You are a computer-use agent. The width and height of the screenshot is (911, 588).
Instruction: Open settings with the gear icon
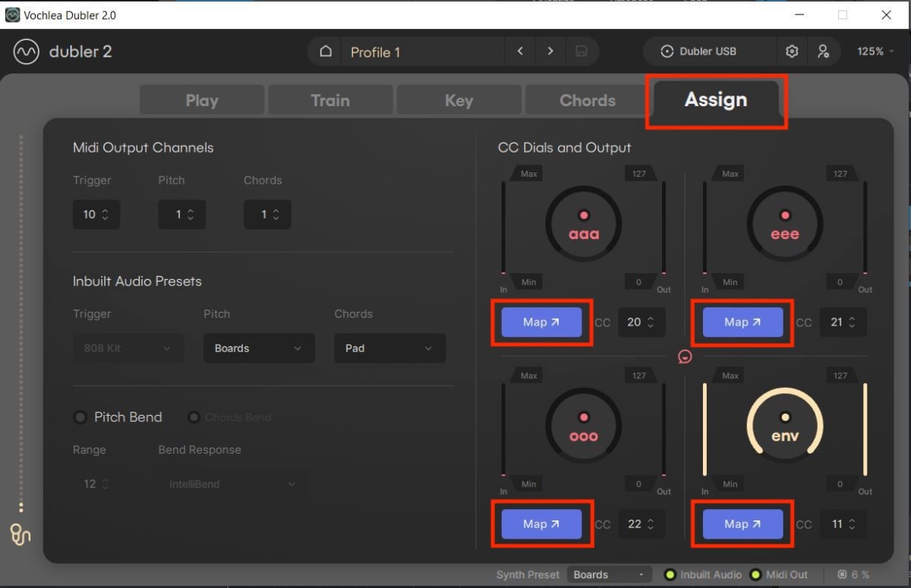pos(792,51)
